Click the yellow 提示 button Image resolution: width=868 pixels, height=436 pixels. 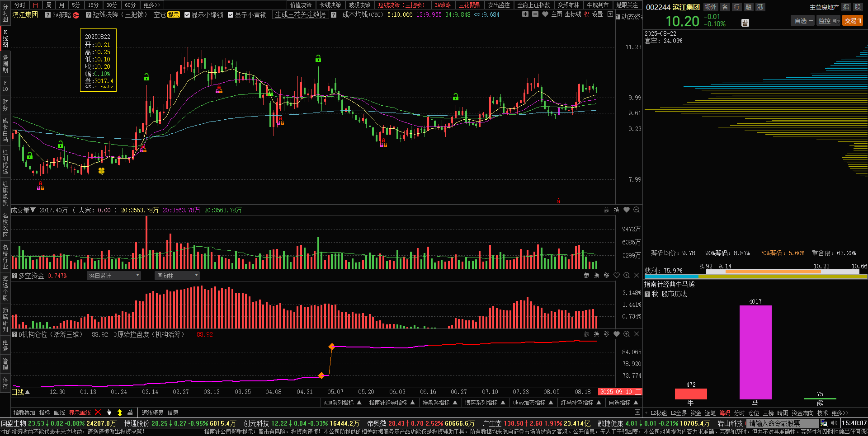[174, 15]
